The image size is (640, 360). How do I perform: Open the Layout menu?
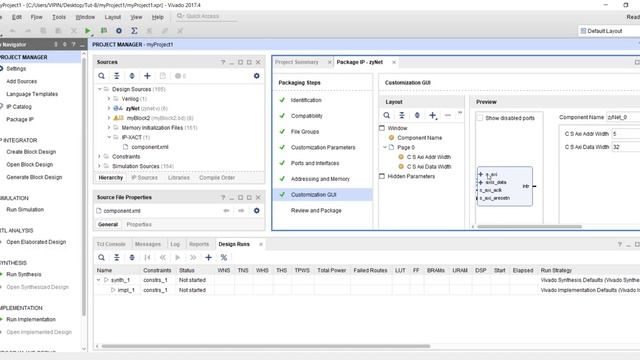tap(113, 17)
